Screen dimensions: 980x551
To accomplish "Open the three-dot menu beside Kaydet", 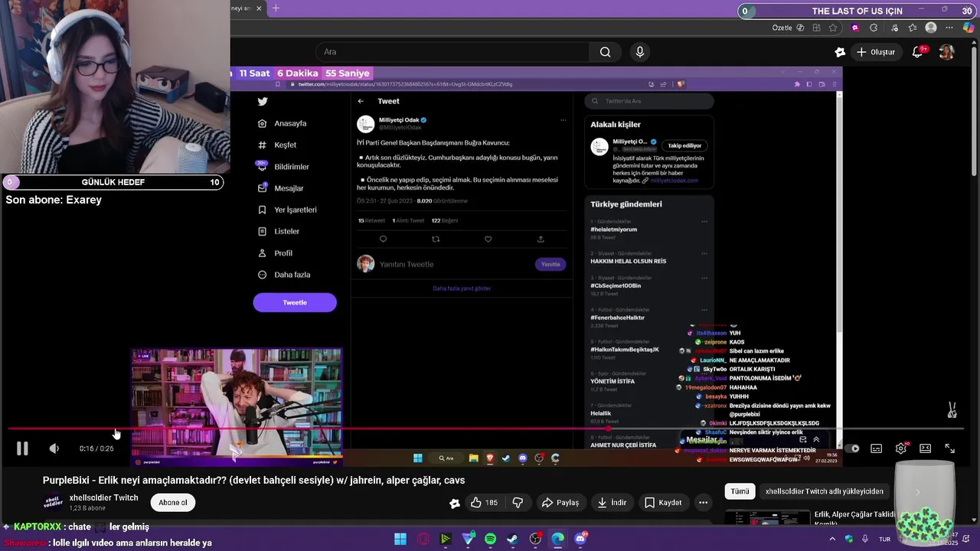I will point(703,503).
